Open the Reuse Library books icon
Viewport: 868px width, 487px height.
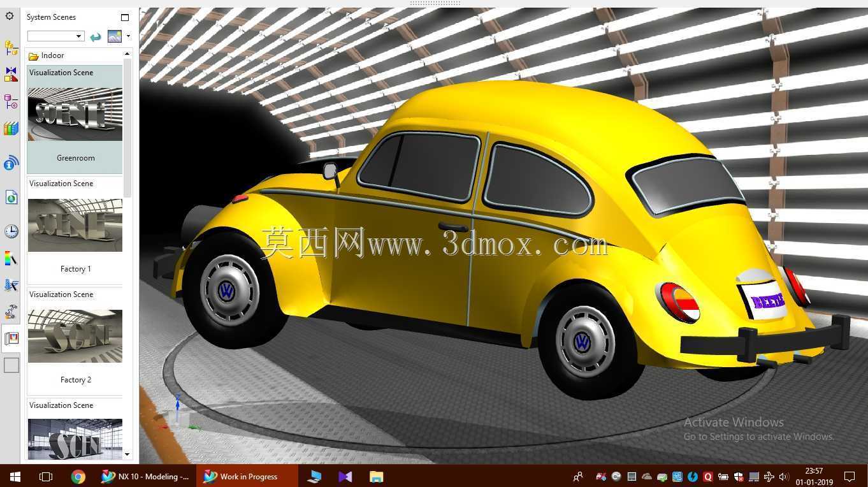click(11, 129)
